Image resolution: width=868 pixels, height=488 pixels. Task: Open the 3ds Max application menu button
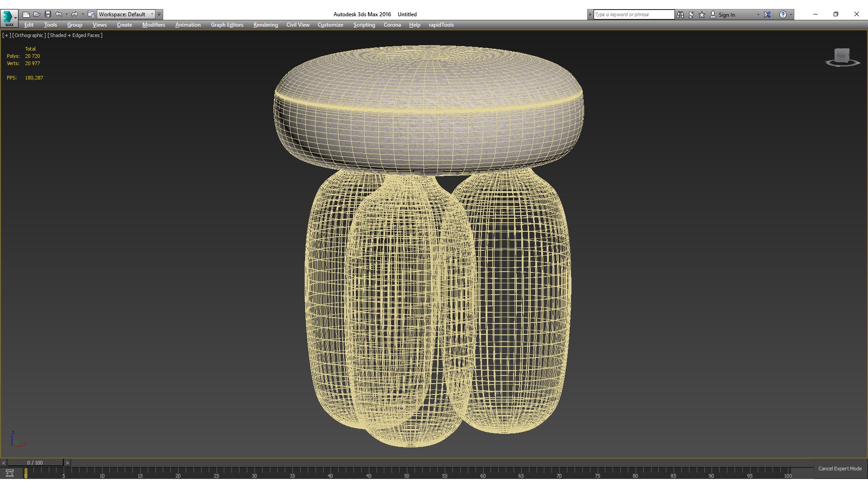click(9, 18)
